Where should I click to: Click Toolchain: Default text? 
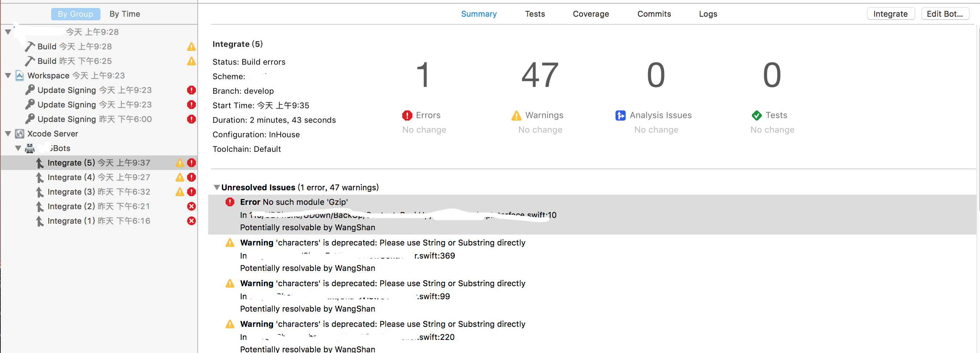[x=247, y=149]
